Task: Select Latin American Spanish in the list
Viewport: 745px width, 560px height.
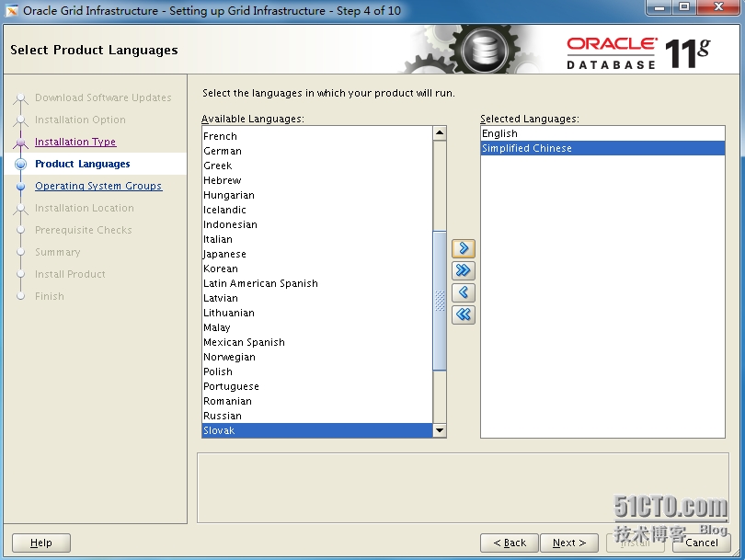Action: (317, 283)
